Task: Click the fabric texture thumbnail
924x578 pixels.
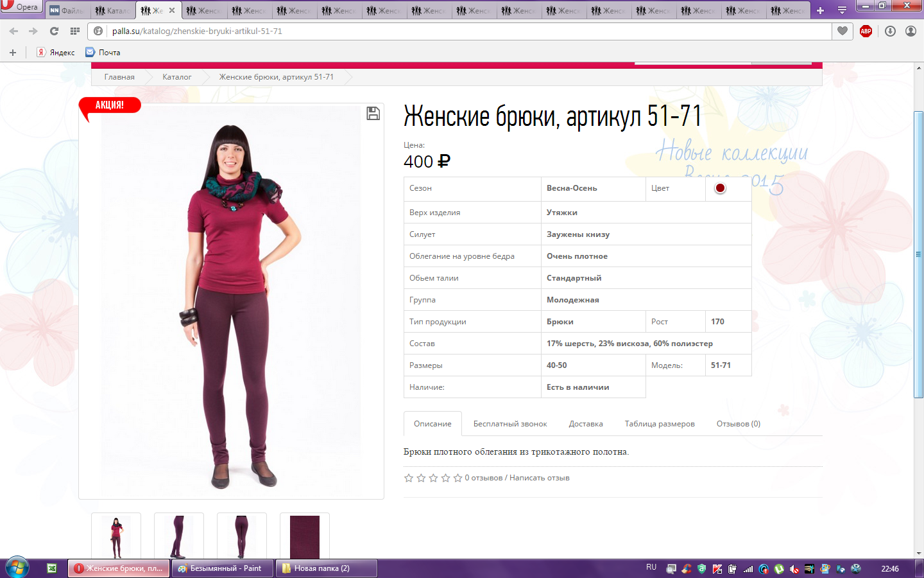Action: coord(304,537)
